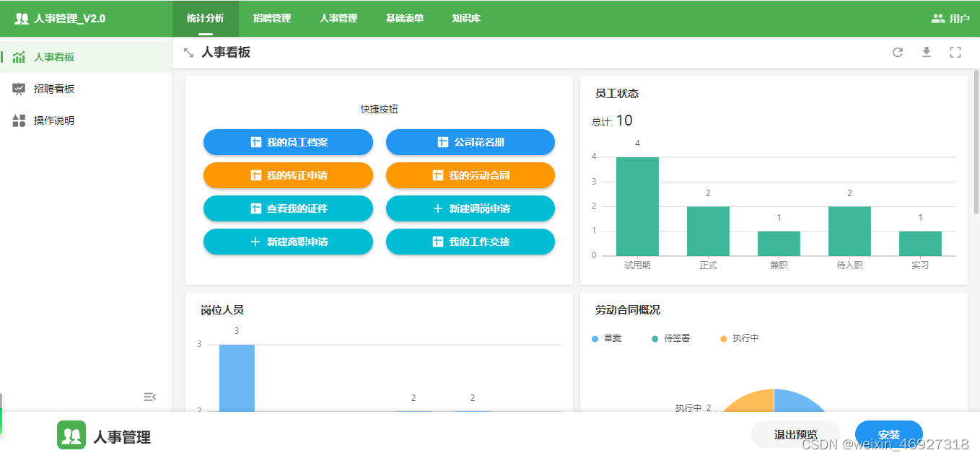Image resolution: width=980 pixels, height=458 pixels.
Task: Click the 员工状态 card title
Action: click(617, 94)
